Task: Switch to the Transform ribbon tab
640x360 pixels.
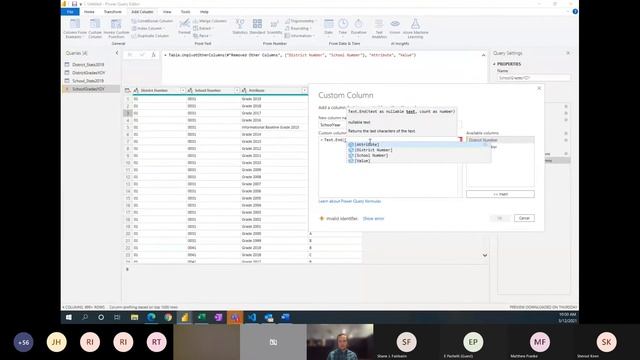Action: point(112,12)
